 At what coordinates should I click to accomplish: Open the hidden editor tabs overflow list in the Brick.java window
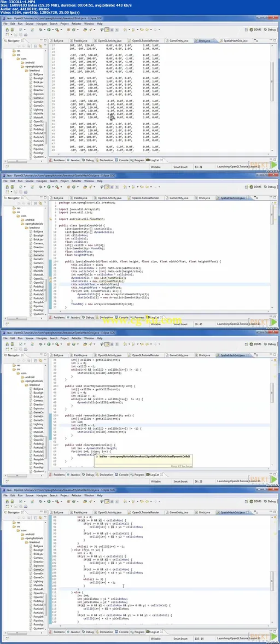click(x=255, y=41)
